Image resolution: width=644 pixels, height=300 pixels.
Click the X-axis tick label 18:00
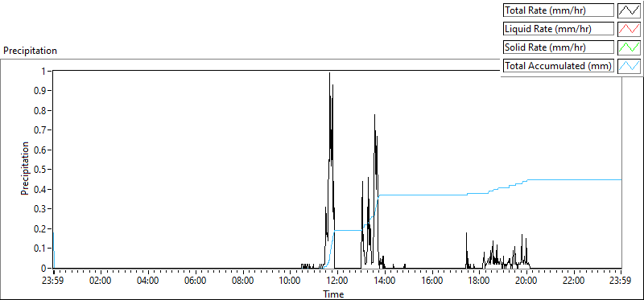click(x=479, y=282)
